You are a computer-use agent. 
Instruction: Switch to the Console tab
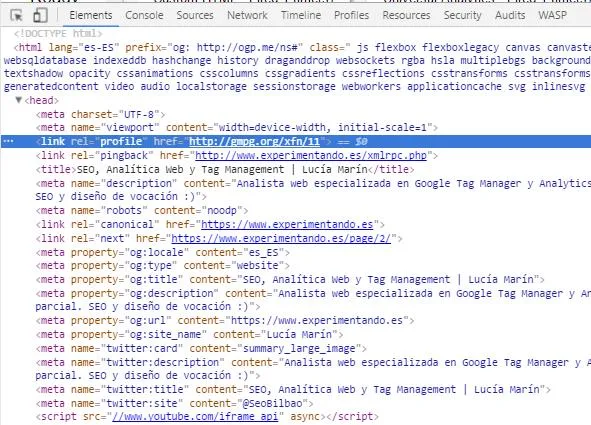pos(144,15)
